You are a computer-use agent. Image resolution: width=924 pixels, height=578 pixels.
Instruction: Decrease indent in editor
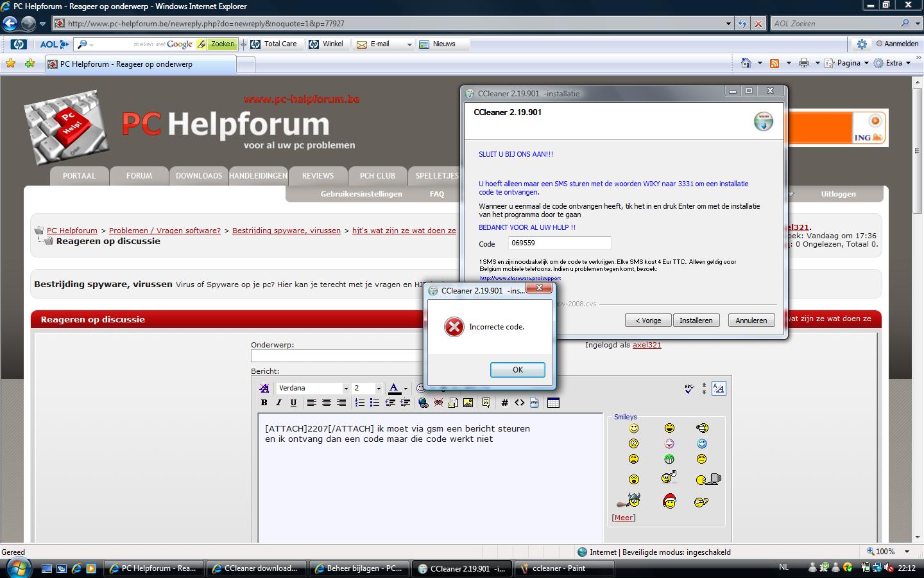pyautogui.click(x=390, y=403)
